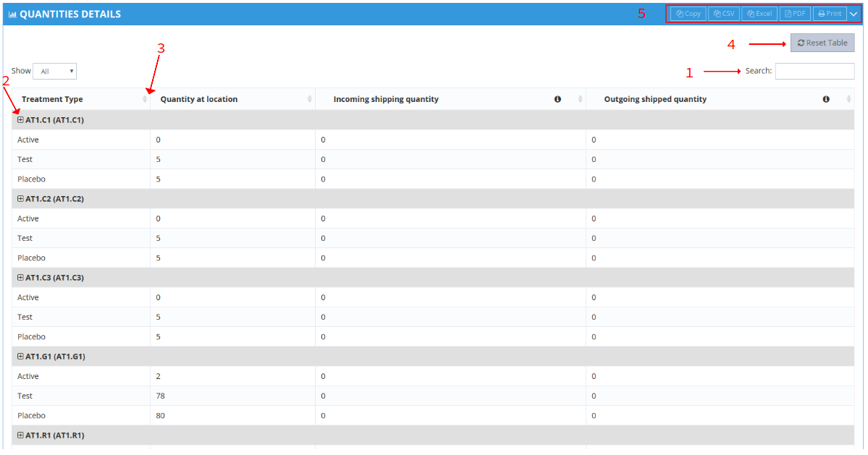Click Incoming shipping quantity info icon

[557, 99]
